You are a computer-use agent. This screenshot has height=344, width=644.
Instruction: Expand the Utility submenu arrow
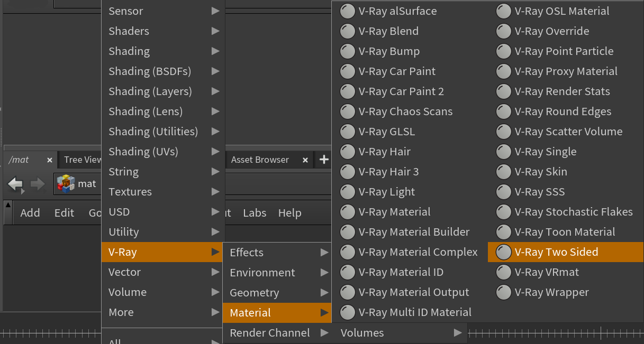[x=215, y=232]
